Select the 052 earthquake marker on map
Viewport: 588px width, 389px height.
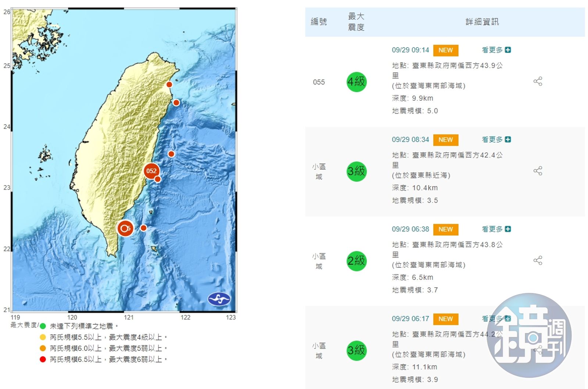(151, 171)
